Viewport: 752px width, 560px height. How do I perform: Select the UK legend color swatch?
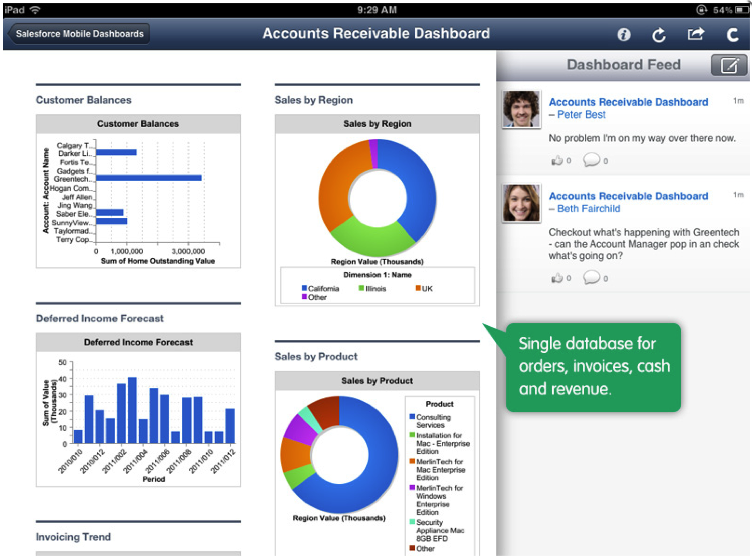click(x=418, y=288)
